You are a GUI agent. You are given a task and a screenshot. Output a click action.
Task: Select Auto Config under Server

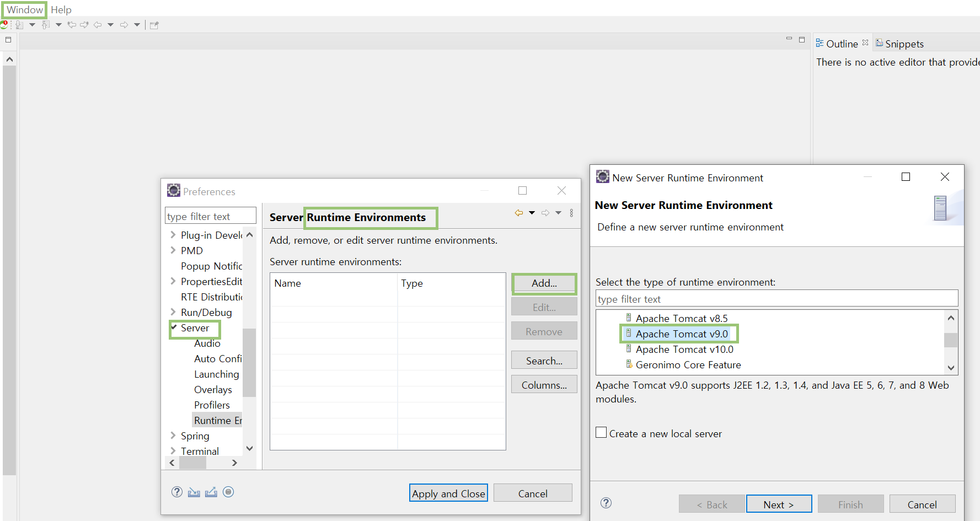click(218, 358)
